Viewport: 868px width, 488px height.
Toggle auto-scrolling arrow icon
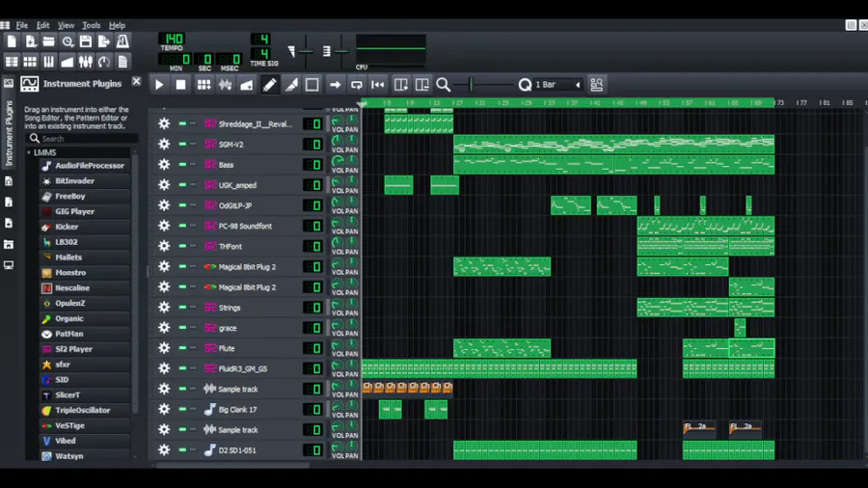click(x=335, y=85)
